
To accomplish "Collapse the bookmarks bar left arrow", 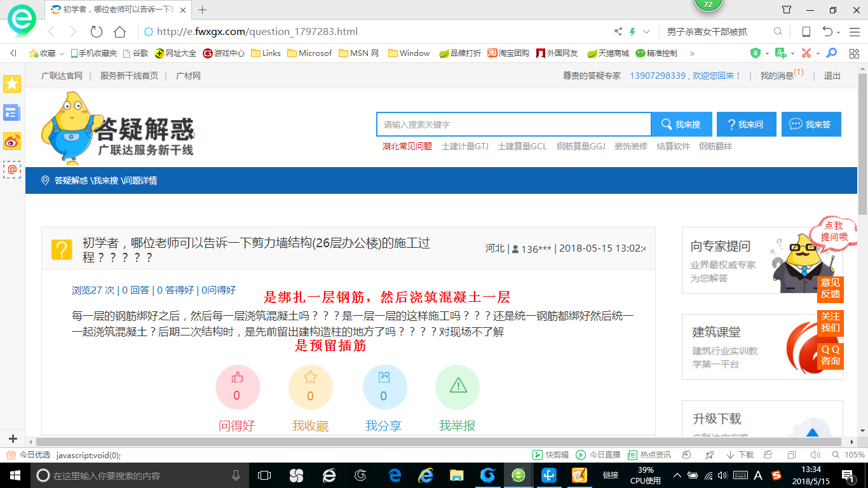I will (13, 53).
